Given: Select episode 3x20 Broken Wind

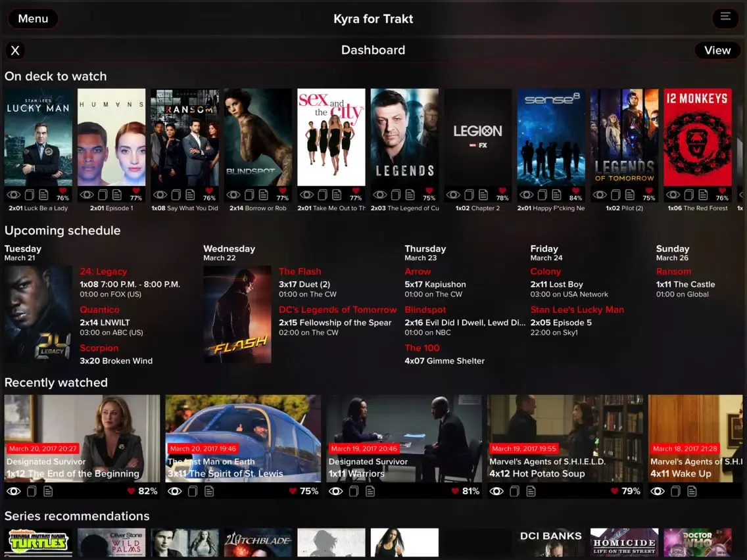Looking at the screenshot, I should click(116, 361).
